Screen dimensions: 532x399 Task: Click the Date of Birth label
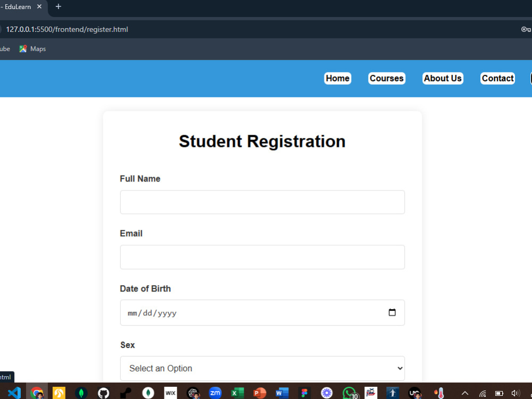pos(145,289)
